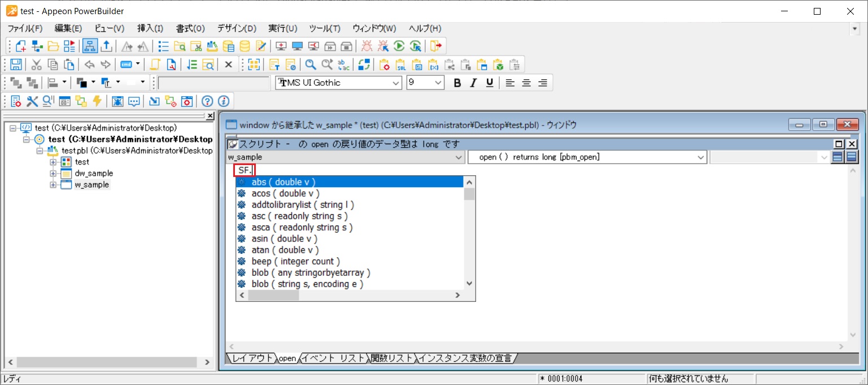Toggle italic formatting
Image resolution: width=868 pixels, height=385 pixels.
tap(473, 83)
